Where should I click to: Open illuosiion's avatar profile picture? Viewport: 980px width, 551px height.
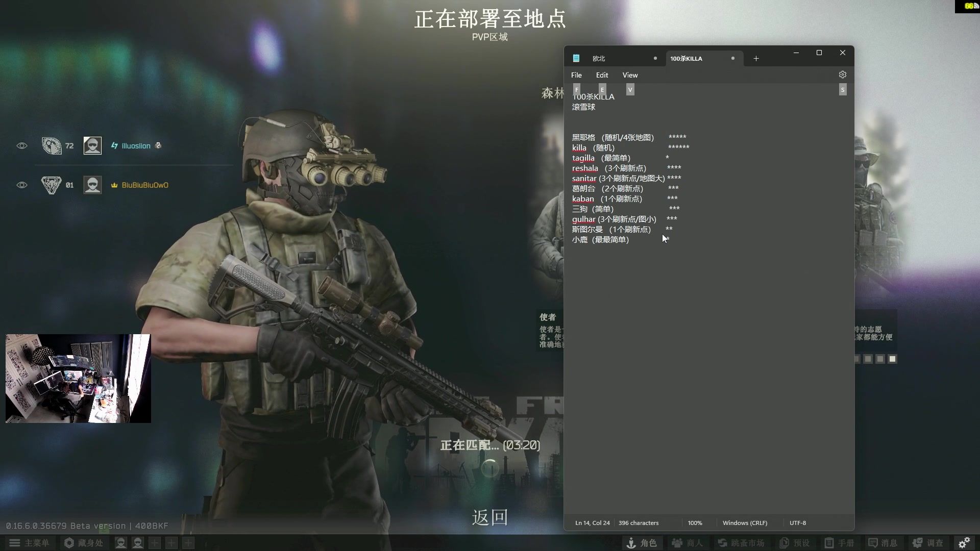92,146
